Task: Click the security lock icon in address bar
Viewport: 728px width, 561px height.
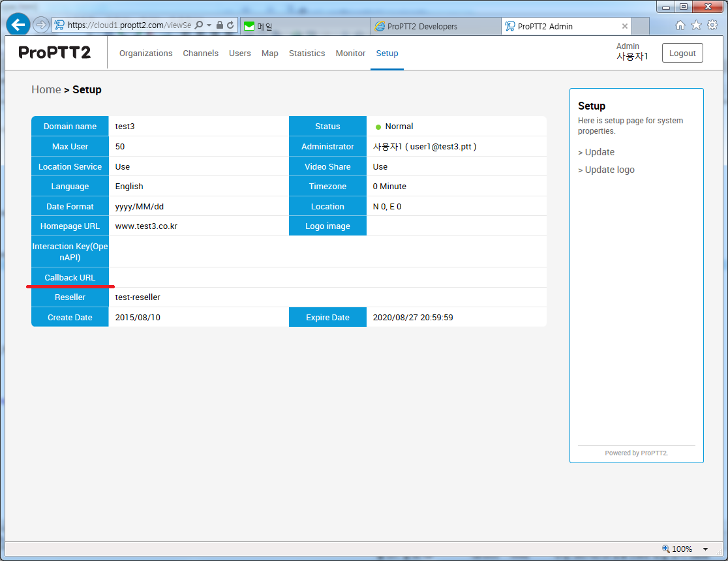Action: click(x=220, y=25)
